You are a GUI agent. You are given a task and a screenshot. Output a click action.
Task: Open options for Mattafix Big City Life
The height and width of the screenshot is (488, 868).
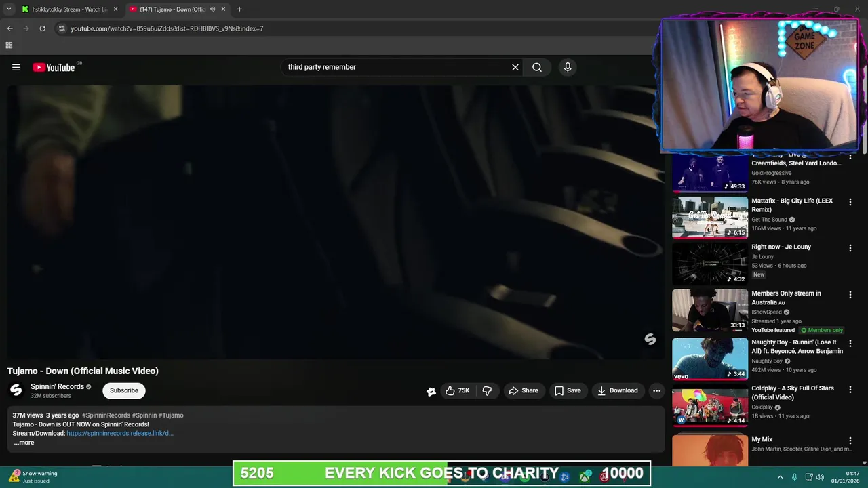pyautogui.click(x=850, y=202)
